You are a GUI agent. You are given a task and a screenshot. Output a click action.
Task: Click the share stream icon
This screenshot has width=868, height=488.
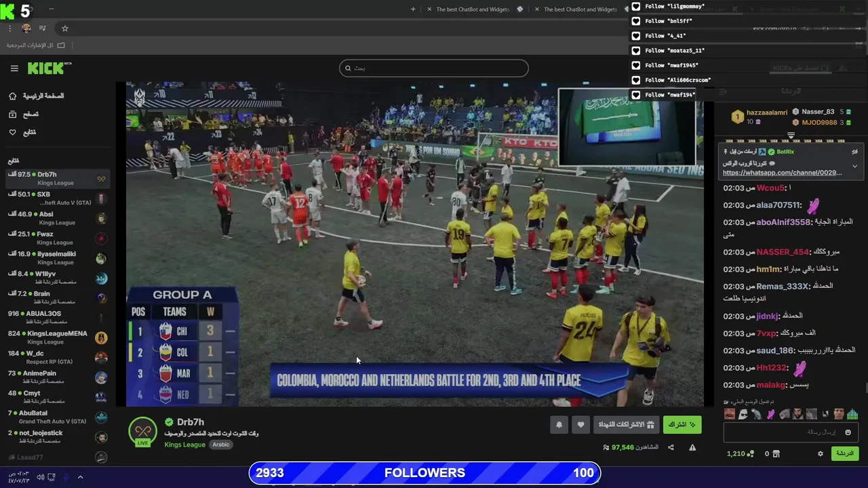click(x=671, y=447)
